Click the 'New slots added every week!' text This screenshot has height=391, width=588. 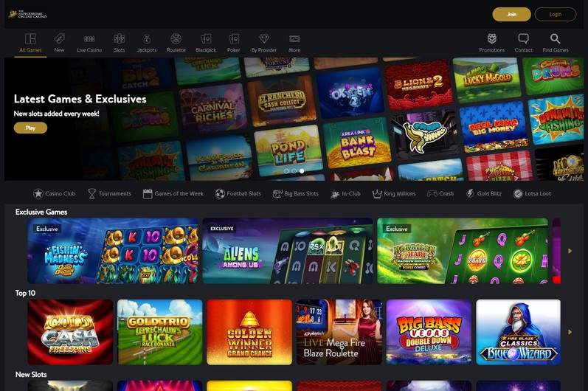57,114
